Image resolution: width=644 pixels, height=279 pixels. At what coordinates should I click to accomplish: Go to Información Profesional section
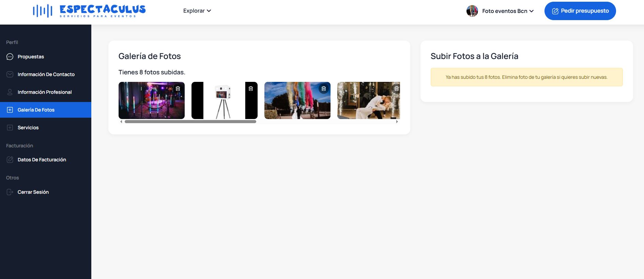click(46, 92)
